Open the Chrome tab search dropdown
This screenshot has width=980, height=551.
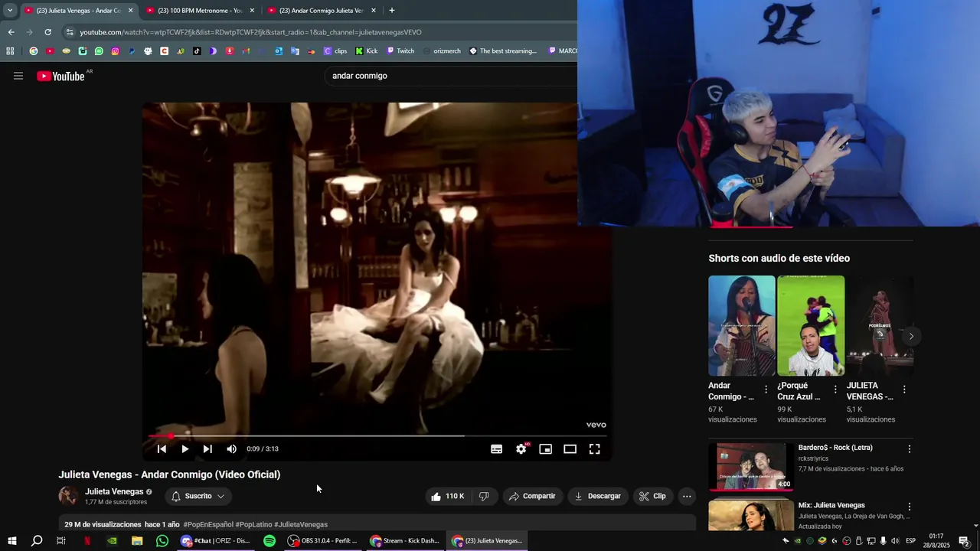[x=9, y=11]
